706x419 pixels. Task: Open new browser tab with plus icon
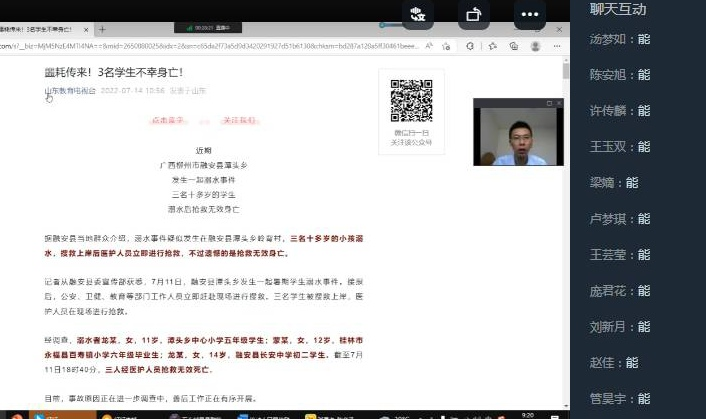coord(103,29)
